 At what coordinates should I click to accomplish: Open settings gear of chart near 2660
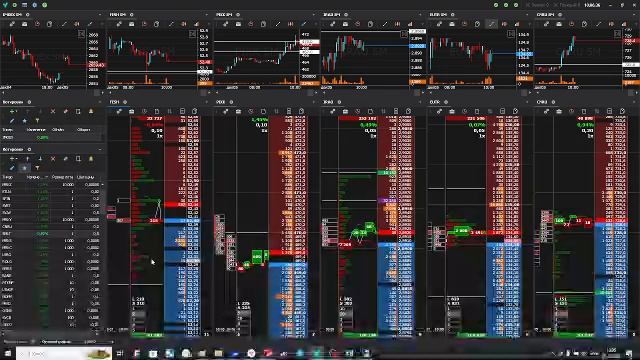pos(28,15)
